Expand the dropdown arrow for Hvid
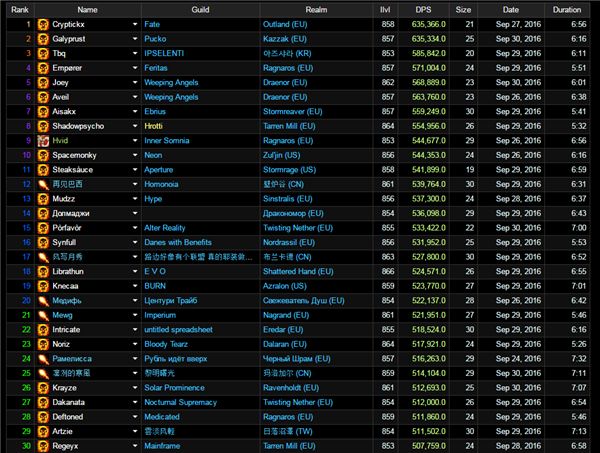Screen dimensions: 600x453 [135, 140]
